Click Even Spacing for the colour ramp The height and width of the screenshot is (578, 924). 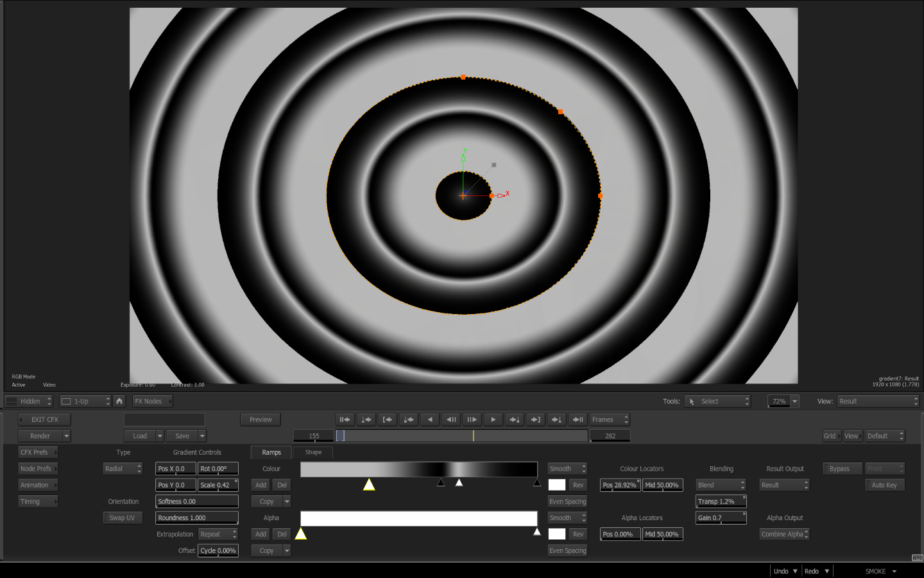tap(567, 502)
